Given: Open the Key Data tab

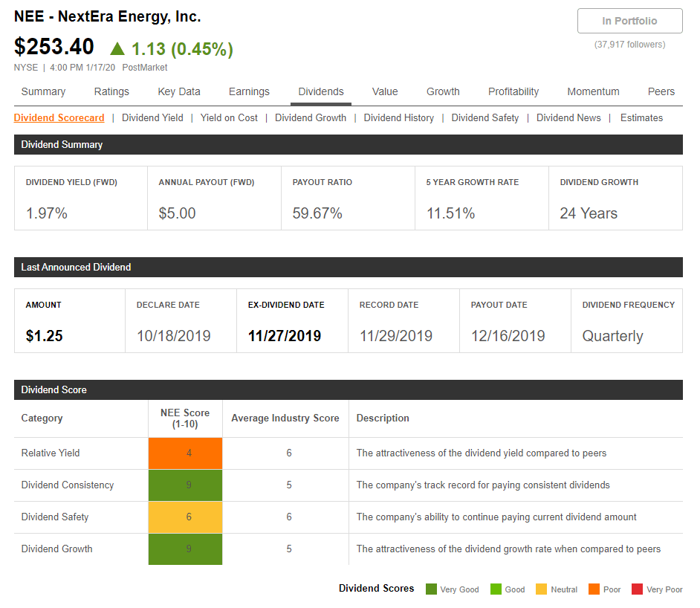Looking at the screenshot, I should pyautogui.click(x=179, y=91).
